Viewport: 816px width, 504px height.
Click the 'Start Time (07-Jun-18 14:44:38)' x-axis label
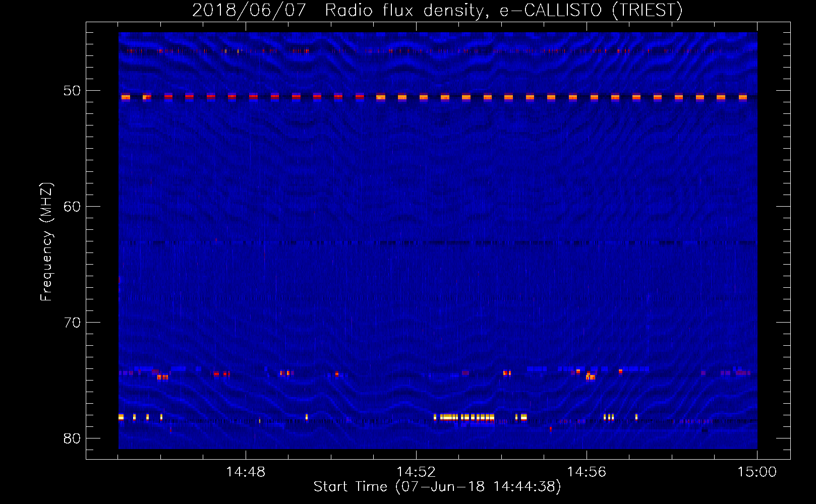click(437, 487)
